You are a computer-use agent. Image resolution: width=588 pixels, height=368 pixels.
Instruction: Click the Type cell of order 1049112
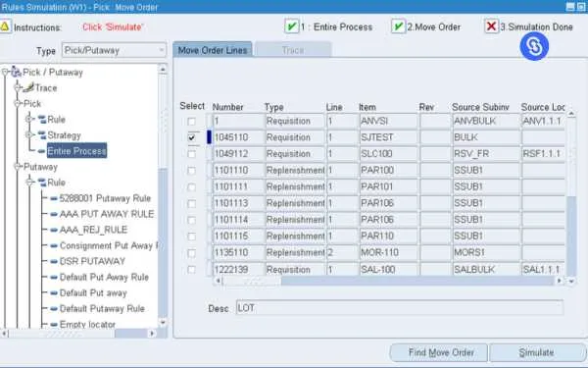click(x=295, y=154)
